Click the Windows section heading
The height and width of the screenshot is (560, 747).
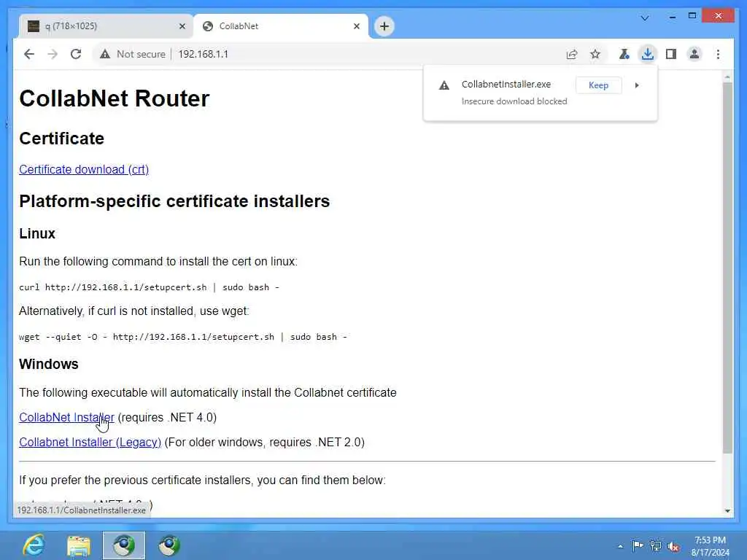(49, 364)
